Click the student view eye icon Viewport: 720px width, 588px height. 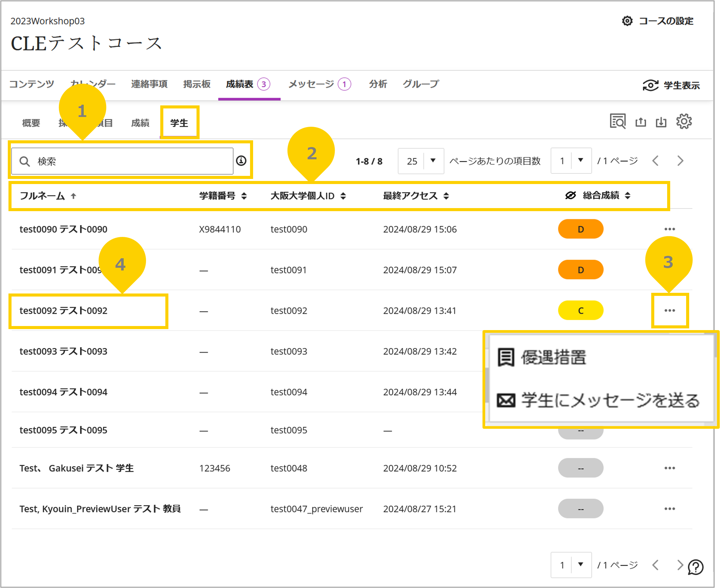point(651,85)
